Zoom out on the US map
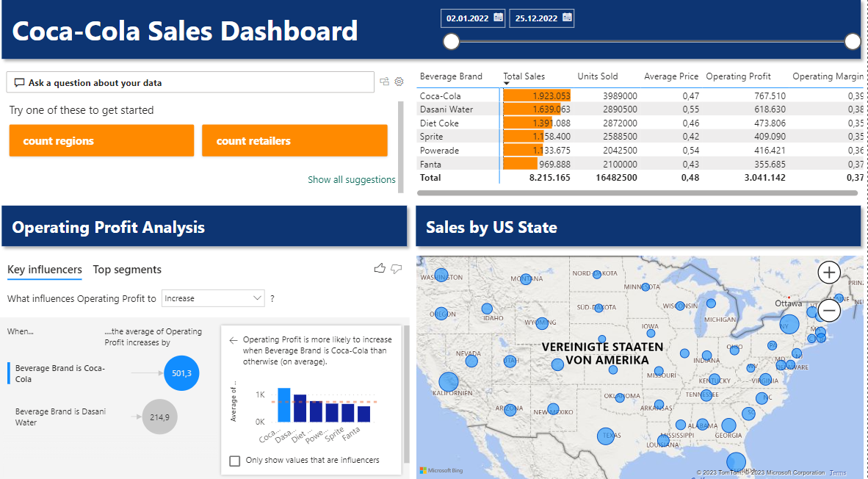 829,311
